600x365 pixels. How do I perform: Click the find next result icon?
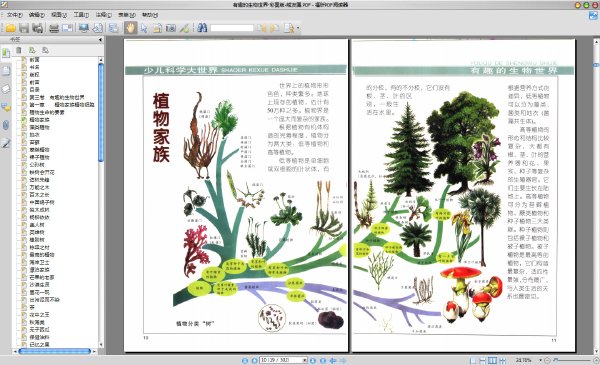(x=275, y=28)
